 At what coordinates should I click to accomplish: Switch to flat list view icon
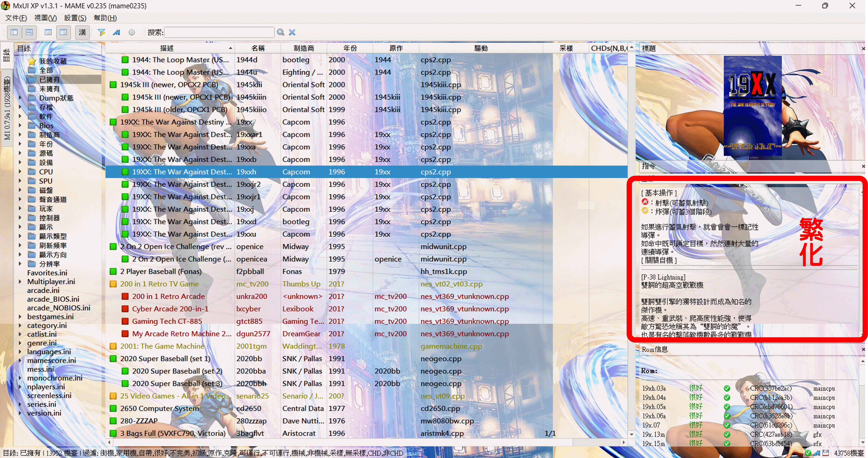point(48,32)
